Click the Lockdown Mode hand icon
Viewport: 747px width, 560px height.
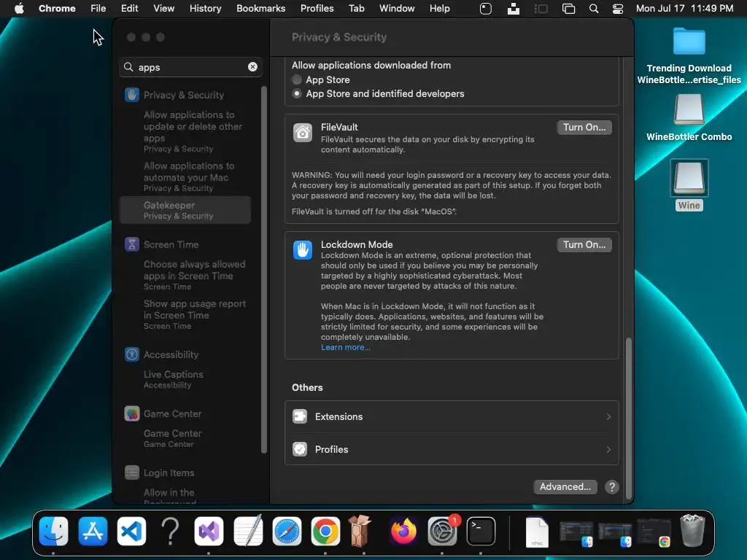tap(303, 250)
